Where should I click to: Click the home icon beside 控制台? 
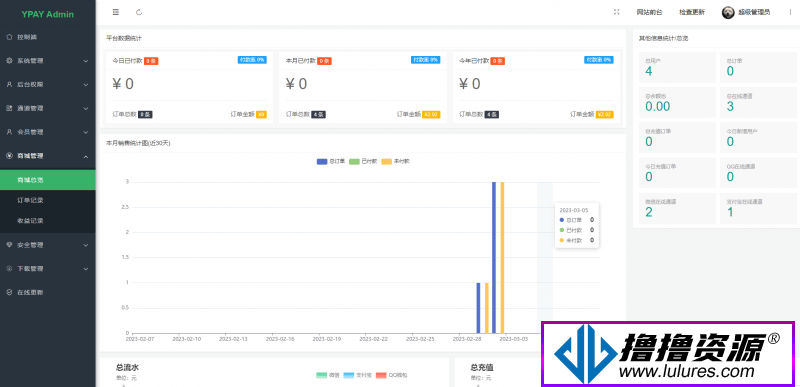(9, 37)
